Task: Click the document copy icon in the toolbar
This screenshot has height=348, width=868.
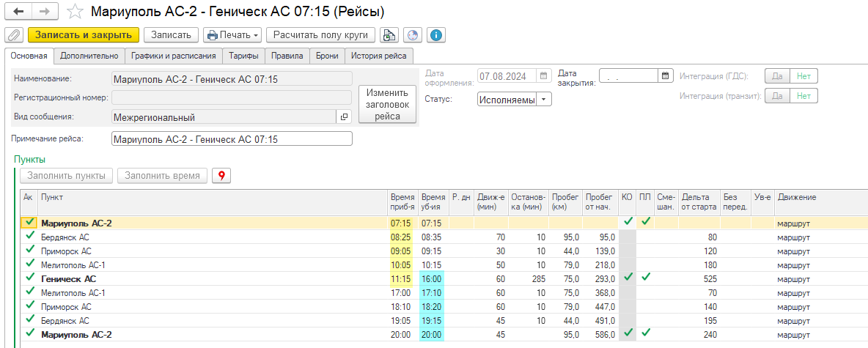Action: point(389,35)
